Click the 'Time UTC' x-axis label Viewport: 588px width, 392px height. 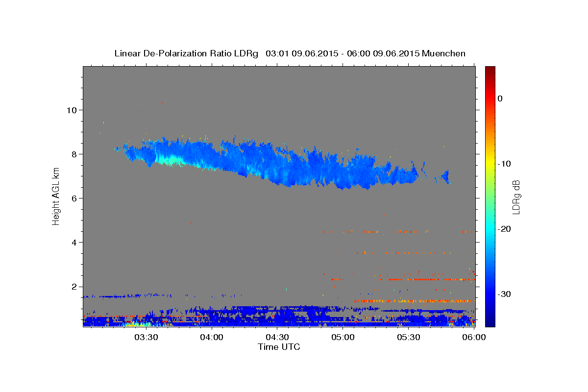[x=279, y=347]
